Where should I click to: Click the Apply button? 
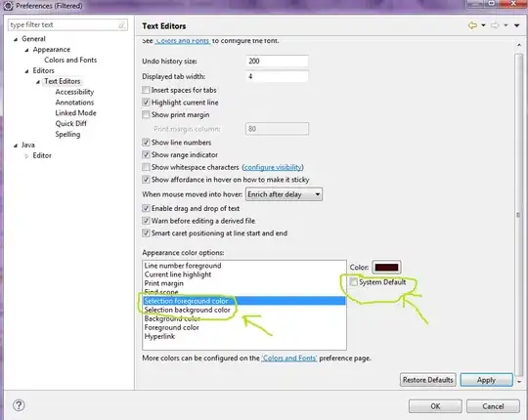[x=486, y=380]
